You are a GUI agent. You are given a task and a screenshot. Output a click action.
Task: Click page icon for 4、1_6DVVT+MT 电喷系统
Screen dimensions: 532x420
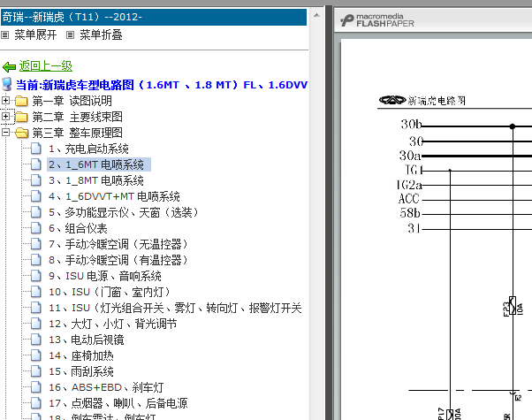click(x=36, y=196)
